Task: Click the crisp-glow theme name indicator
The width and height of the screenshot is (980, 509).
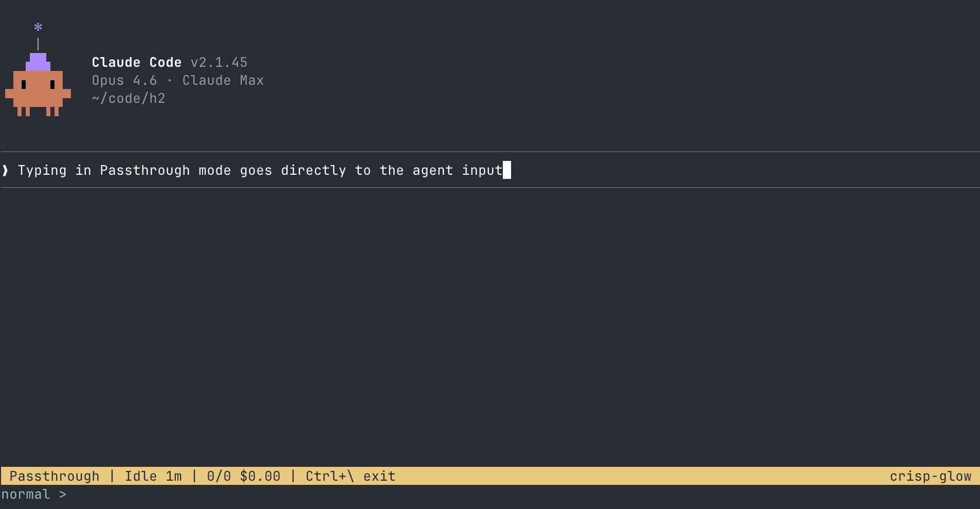Action: coord(932,476)
